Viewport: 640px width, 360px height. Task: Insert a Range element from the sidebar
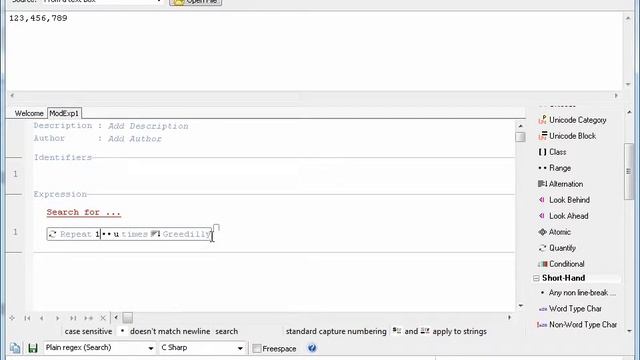click(x=555, y=168)
